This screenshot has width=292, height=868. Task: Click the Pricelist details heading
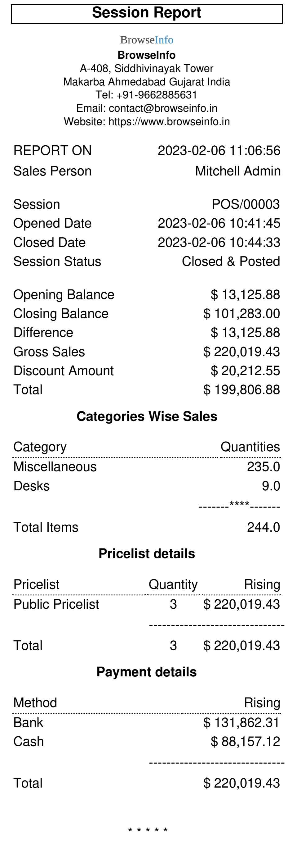pos(147,554)
